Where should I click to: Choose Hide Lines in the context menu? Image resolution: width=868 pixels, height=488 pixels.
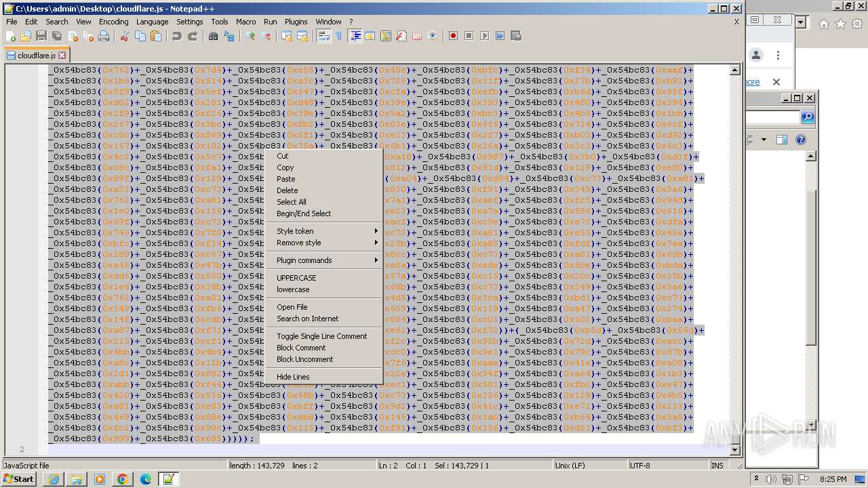coord(324,377)
